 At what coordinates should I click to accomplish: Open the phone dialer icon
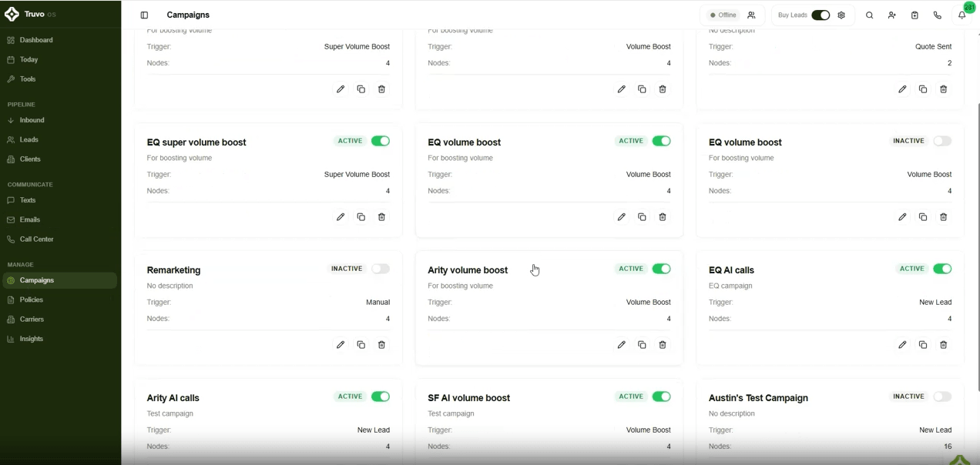938,15
